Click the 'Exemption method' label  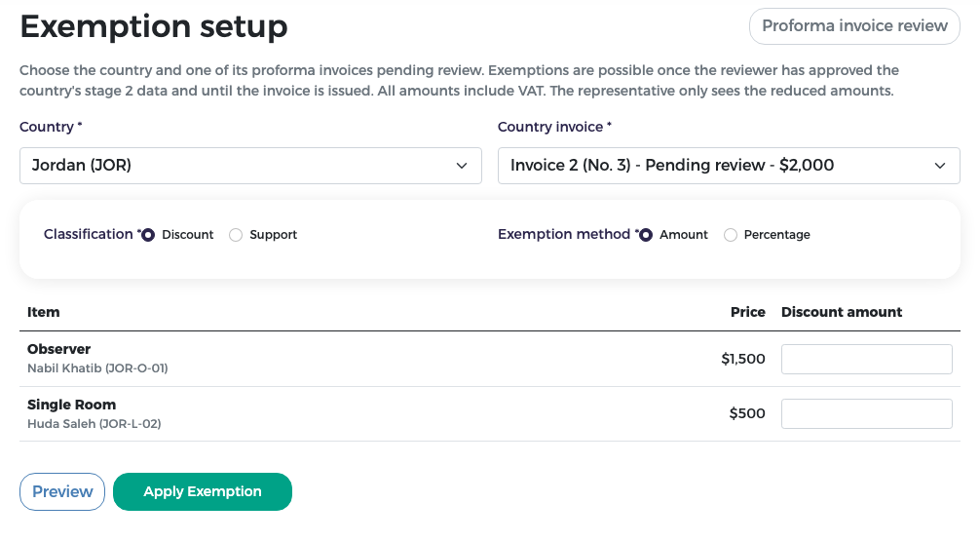[564, 234]
